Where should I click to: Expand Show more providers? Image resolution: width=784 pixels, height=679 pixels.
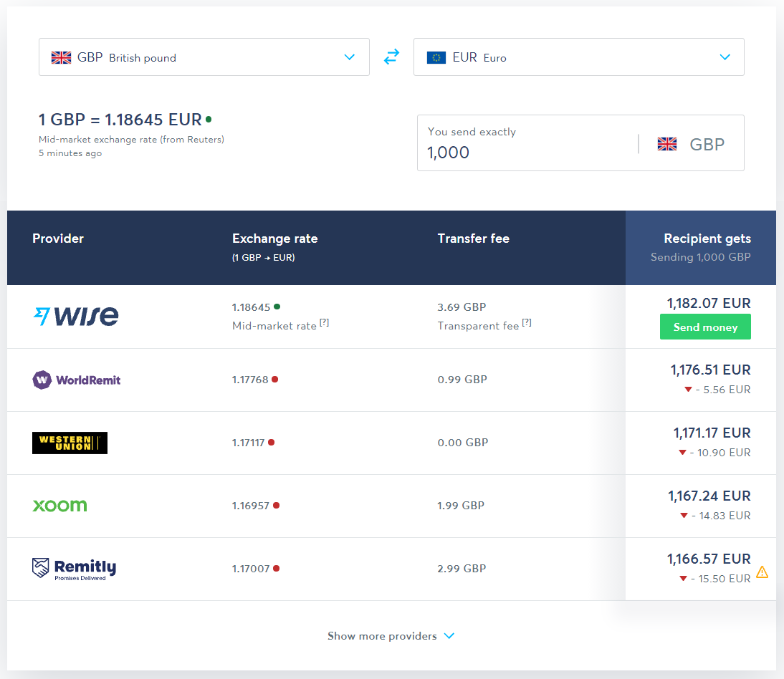tap(391, 635)
